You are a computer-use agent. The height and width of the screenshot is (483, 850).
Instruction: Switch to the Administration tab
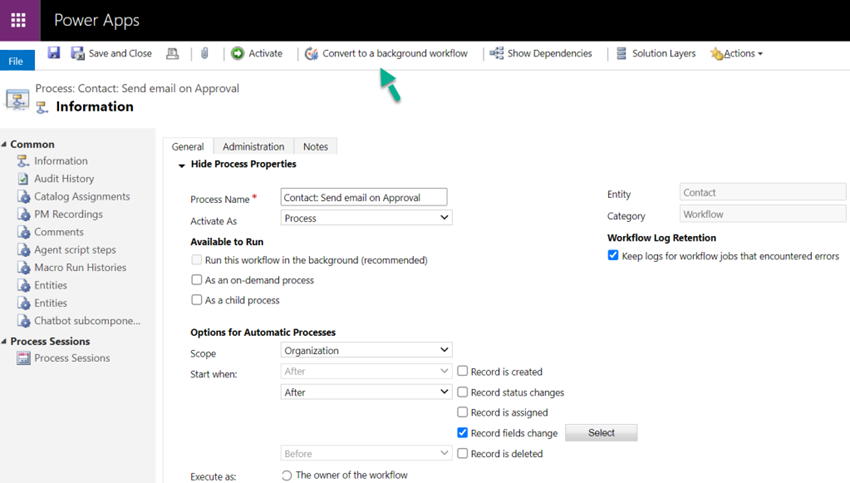253,146
